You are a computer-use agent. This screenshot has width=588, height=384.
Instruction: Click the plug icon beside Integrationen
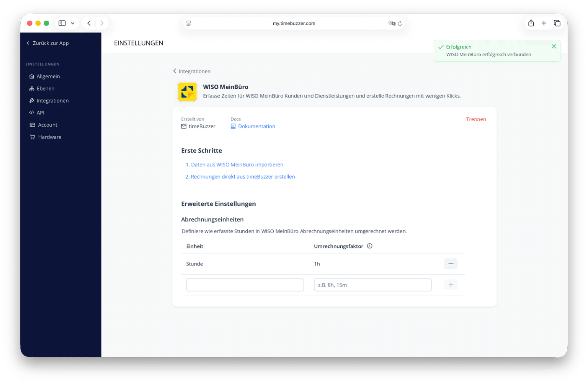(32, 101)
